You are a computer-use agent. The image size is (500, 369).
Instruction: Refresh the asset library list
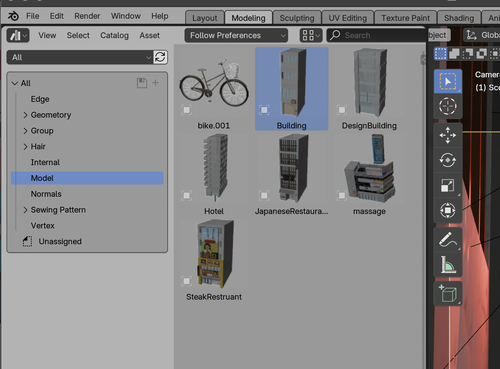tap(160, 57)
